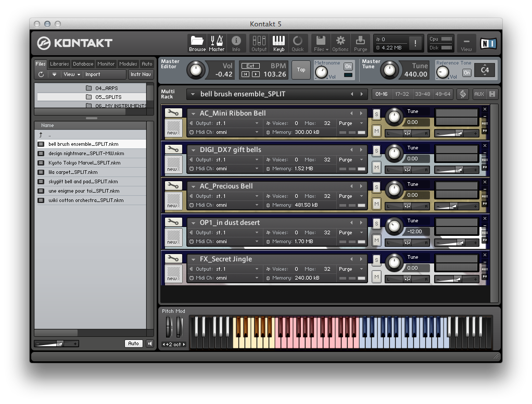Toggle the Keyb on-screen keyboard icon
The height and width of the screenshot is (404, 532).
pos(278,43)
